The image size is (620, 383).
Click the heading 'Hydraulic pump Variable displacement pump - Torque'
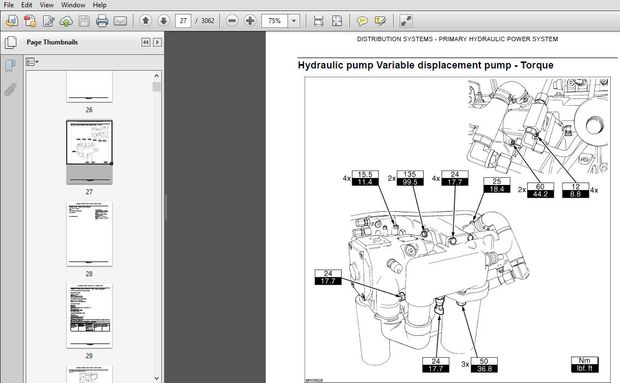click(x=425, y=65)
